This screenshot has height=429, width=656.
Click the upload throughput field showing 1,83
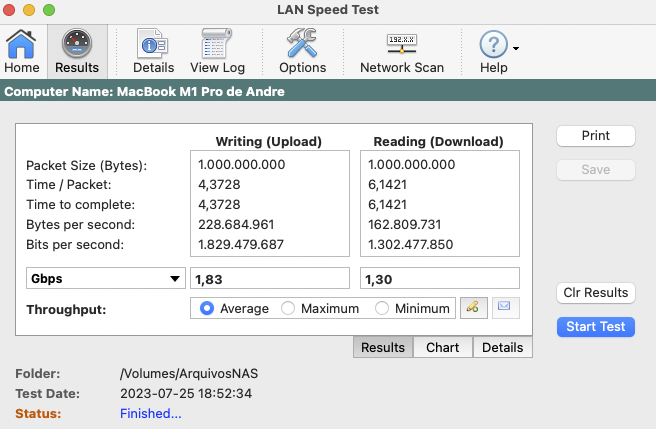tap(270, 278)
